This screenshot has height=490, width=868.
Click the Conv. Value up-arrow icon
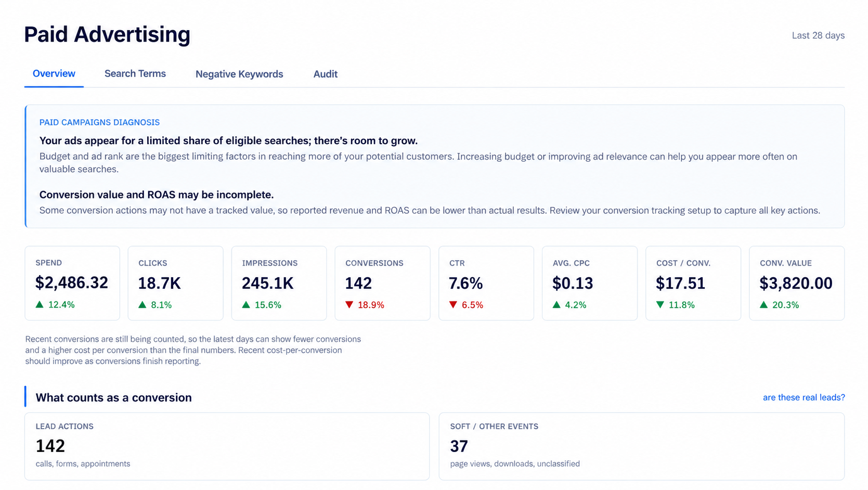764,305
